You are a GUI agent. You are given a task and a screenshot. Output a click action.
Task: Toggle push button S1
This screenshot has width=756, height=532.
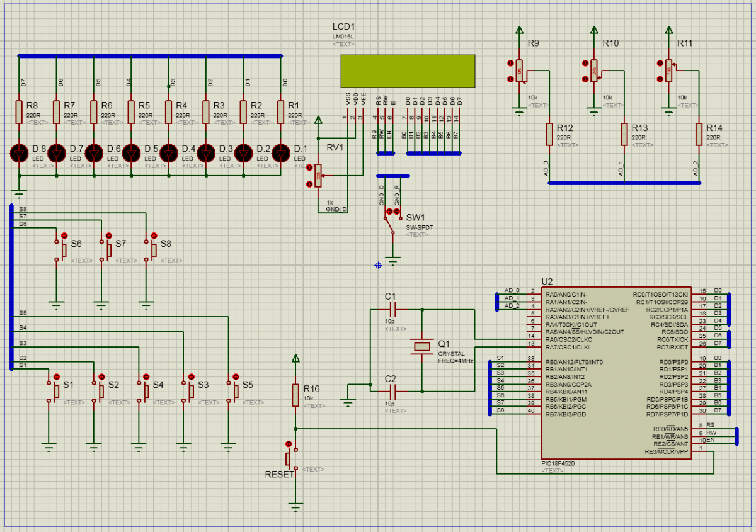(55, 391)
